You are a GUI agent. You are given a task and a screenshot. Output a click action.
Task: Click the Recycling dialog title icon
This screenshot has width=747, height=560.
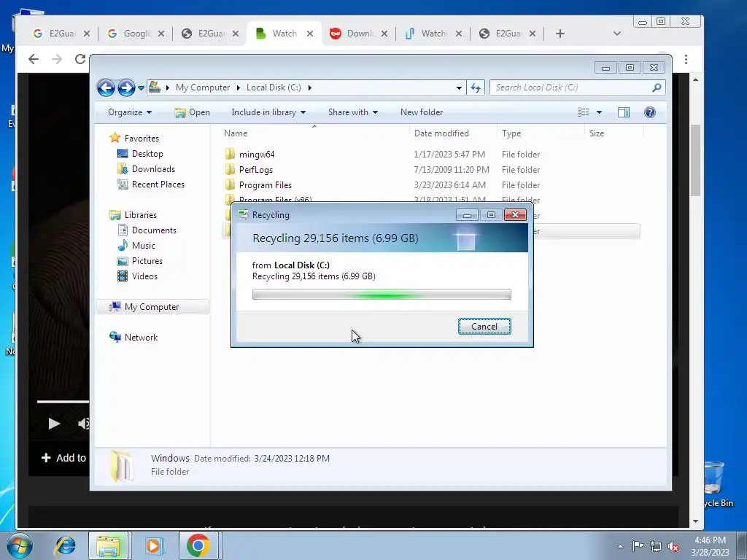pyautogui.click(x=244, y=214)
